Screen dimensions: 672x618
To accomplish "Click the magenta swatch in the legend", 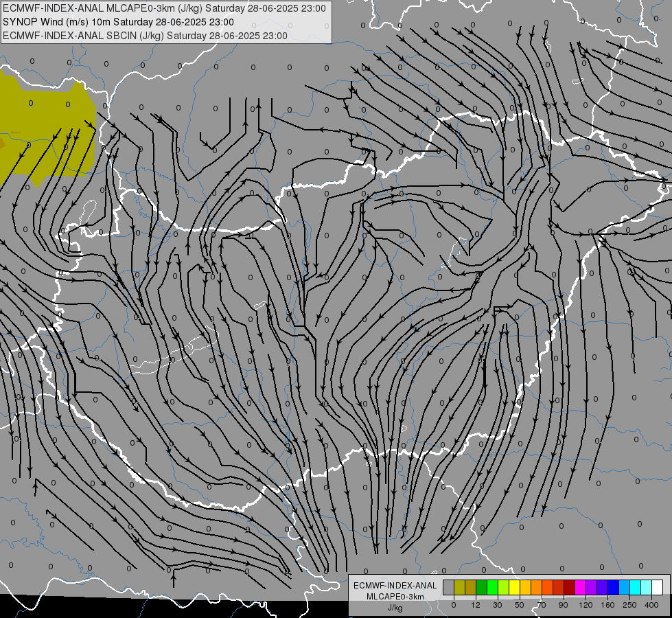I will pyautogui.click(x=581, y=587).
